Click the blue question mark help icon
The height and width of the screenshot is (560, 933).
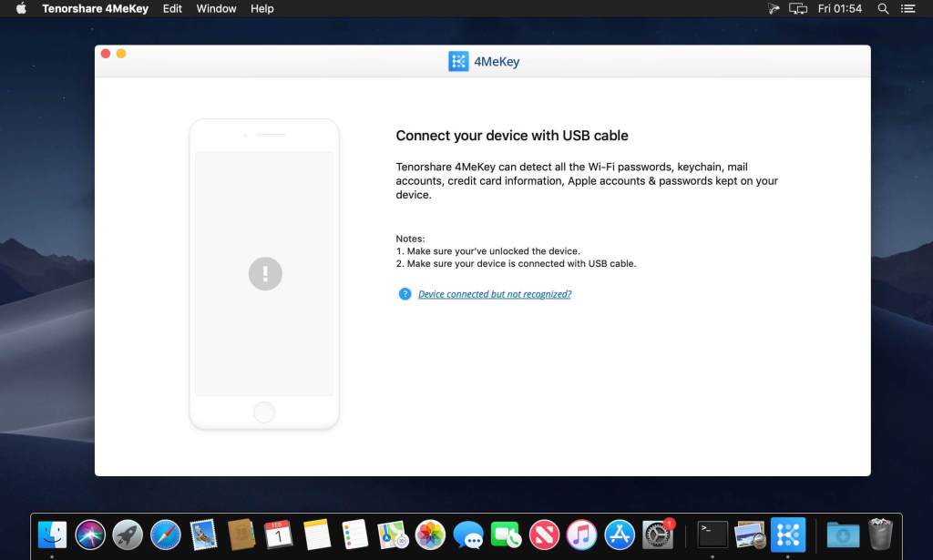(x=405, y=294)
